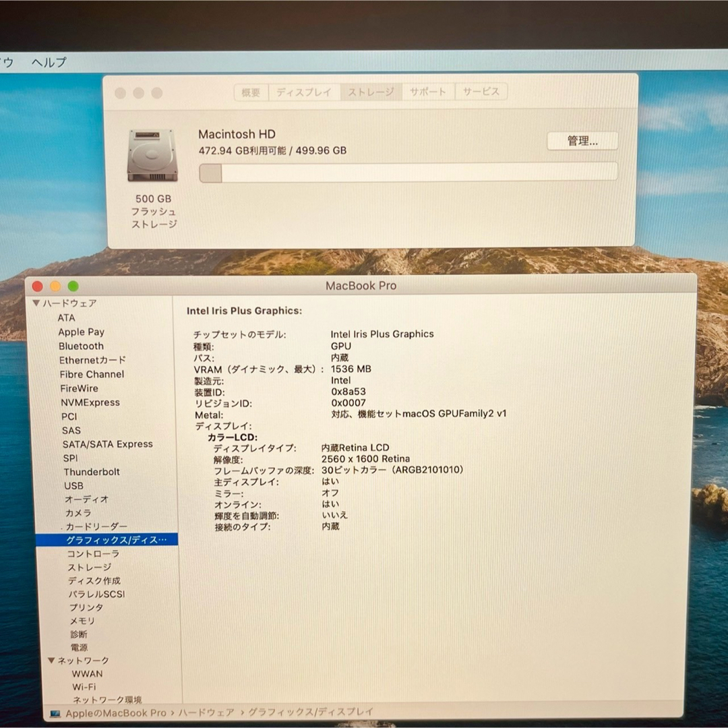Select the highlighted グラフィックス/ディス… row
This screenshot has width=728, height=728.
[107, 539]
